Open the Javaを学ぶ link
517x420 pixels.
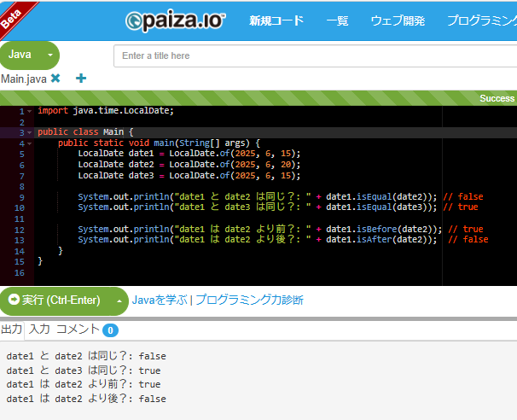(160, 300)
